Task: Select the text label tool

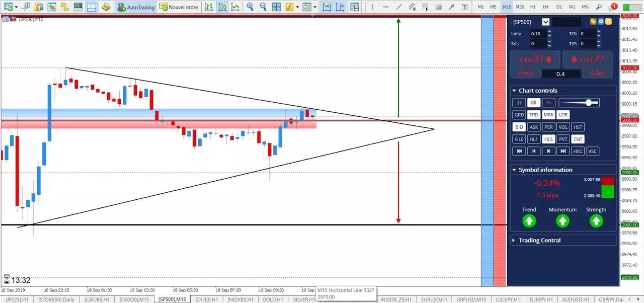Action: [464, 7]
